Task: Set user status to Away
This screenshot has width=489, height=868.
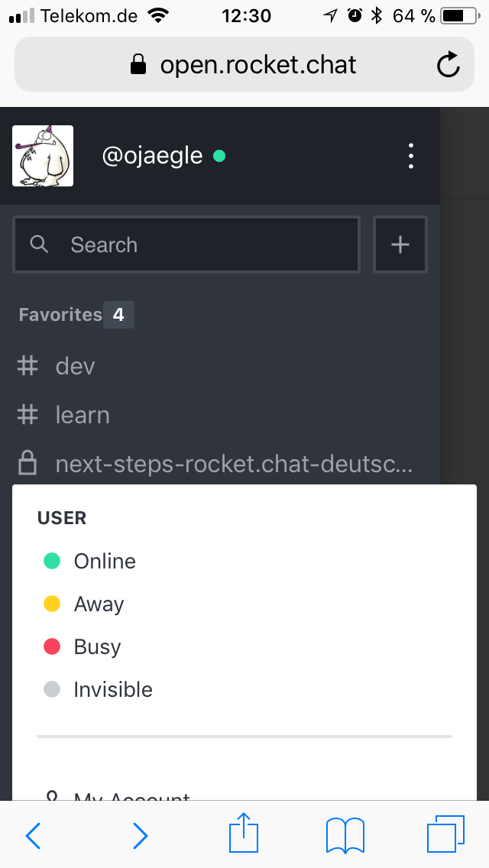Action: click(x=98, y=604)
